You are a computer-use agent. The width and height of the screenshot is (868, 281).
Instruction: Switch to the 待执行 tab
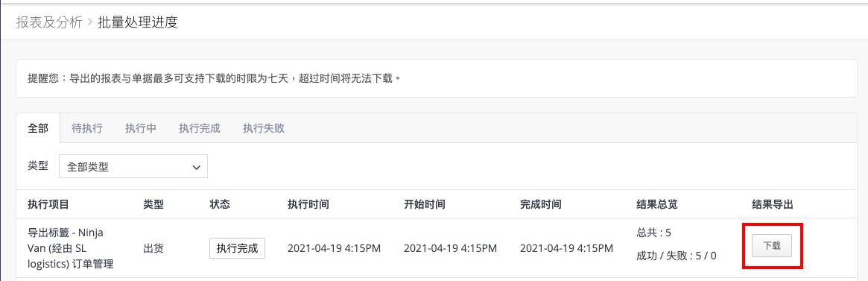[87, 129]
